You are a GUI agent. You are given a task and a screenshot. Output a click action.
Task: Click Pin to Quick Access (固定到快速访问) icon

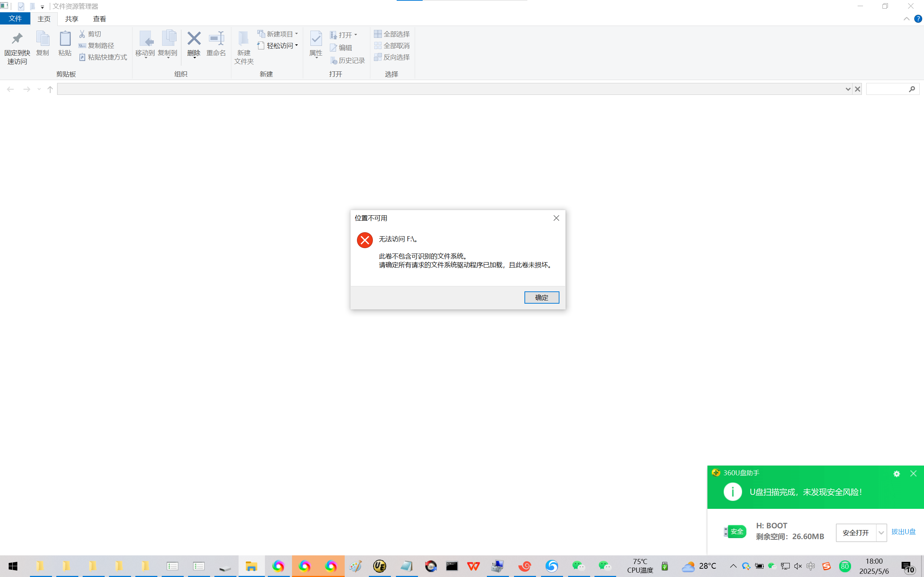pyautogui.click(x=17, y=39)
